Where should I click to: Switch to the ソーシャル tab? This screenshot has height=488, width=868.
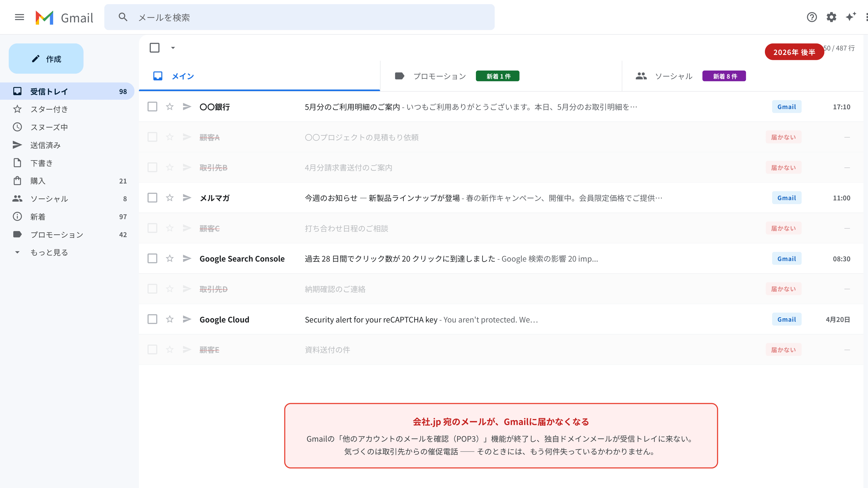(742, 76)
